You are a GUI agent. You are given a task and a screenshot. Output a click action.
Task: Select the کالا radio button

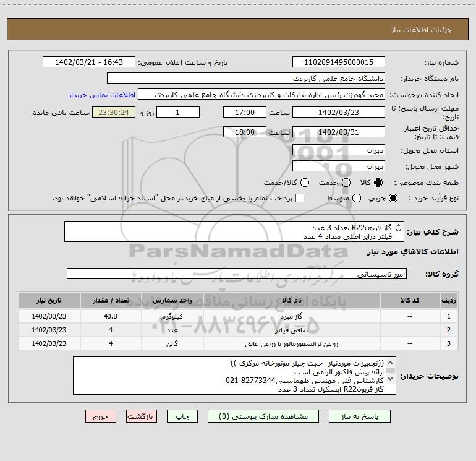[x=378, y=183]
